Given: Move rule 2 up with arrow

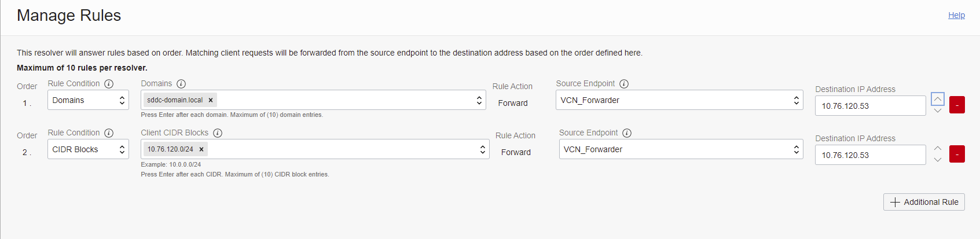Looking at the screenshot, I should 938,149.
